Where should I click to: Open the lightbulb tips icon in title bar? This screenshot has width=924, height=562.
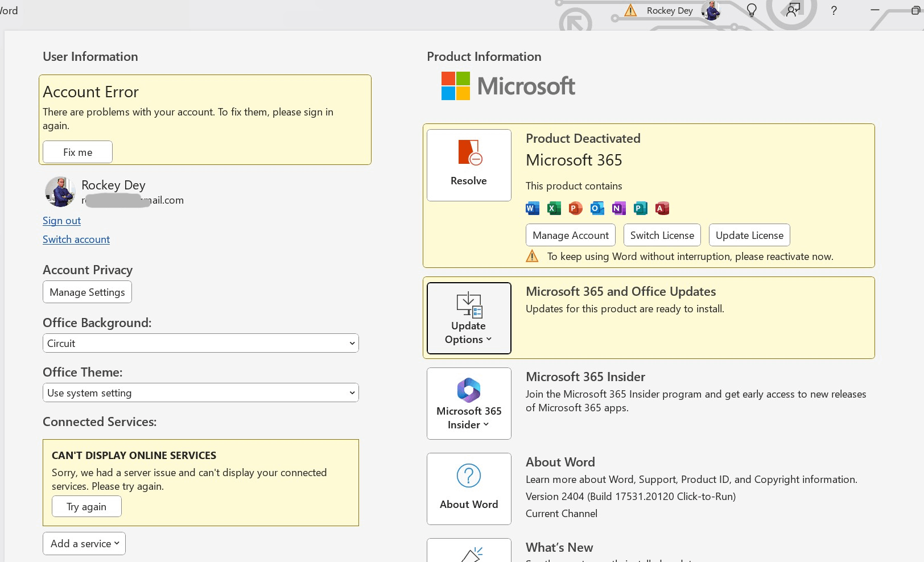752,10
